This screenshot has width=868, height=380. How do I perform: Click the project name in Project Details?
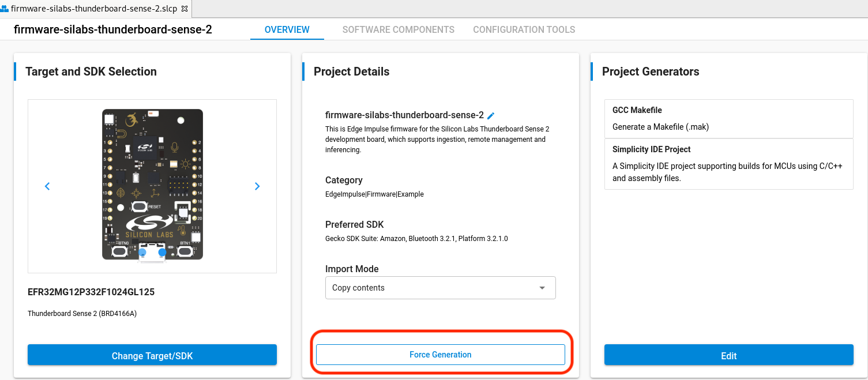404,115
